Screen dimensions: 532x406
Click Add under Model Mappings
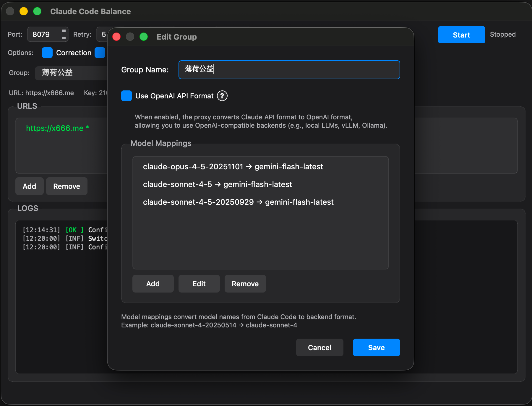coord(153,284)
